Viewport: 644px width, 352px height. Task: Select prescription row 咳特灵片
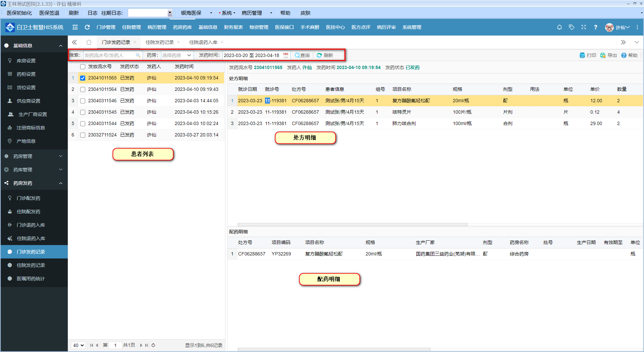point(435,112)
